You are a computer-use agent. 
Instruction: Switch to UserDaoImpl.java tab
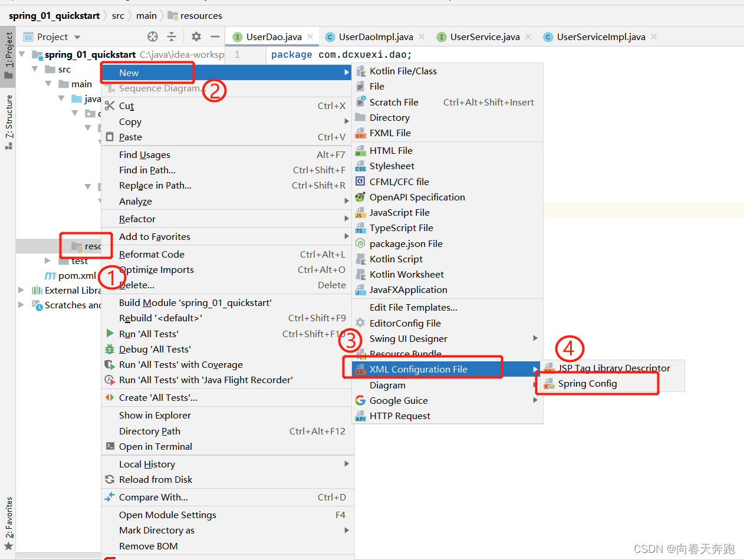(x=376, y=37)
